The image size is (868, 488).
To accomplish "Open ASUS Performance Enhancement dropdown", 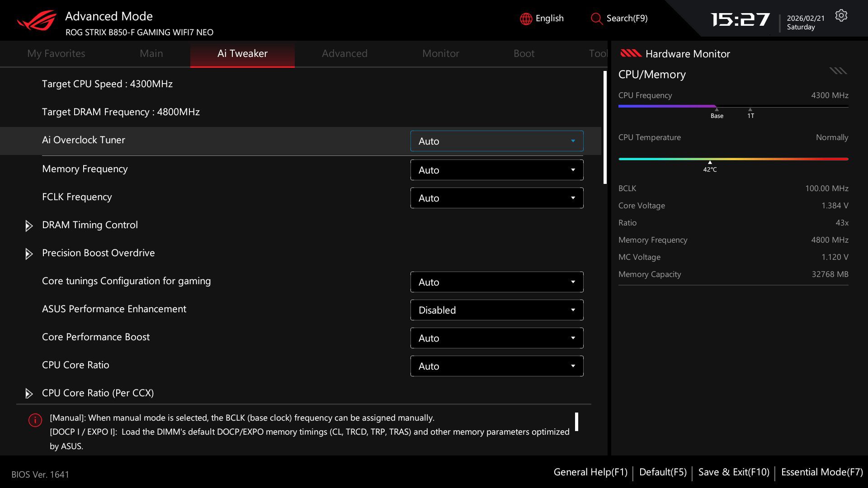I will coord(497,310).
